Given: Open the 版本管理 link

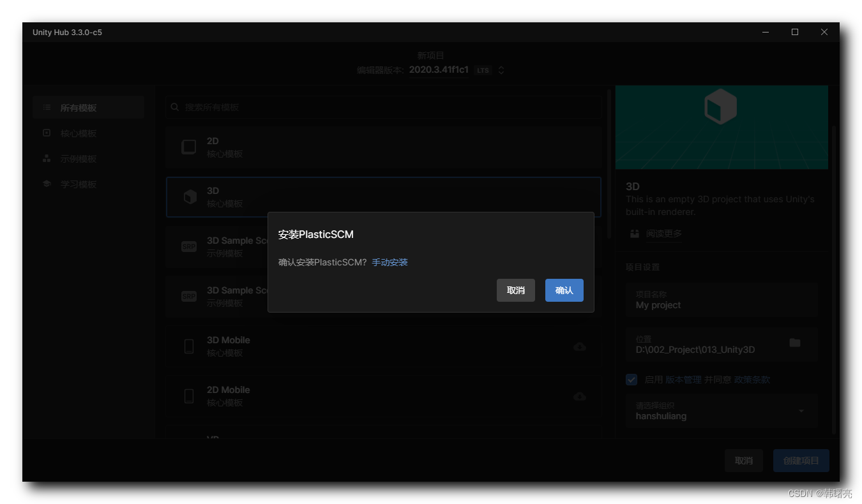Looking at the screenshot, I should 683,380.
